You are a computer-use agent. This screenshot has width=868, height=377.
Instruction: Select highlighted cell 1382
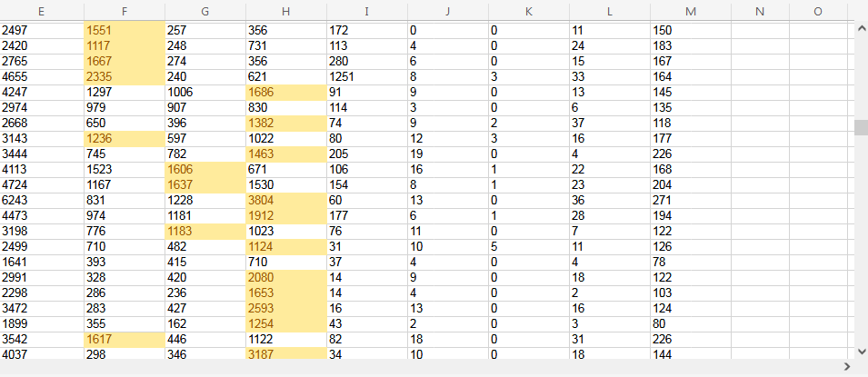(286, 124)
